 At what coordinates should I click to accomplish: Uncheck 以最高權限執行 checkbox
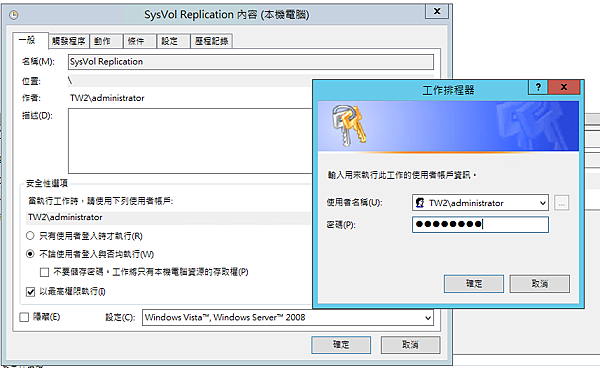coord(31,292)
